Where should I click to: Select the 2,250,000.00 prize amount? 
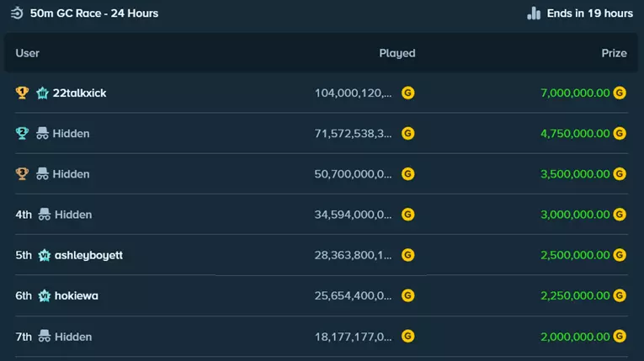tap(575, 295)
